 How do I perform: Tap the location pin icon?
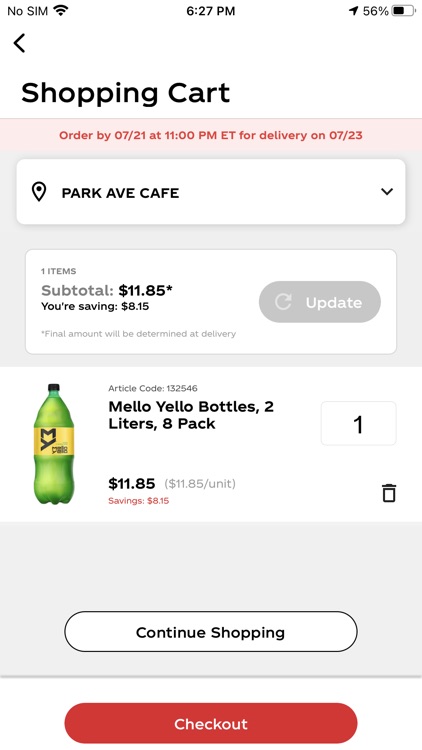39,192
